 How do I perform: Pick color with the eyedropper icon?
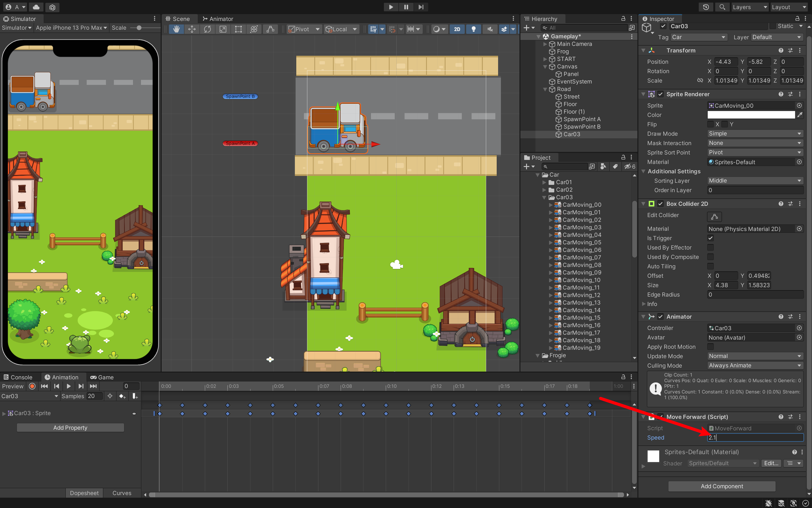800,115
